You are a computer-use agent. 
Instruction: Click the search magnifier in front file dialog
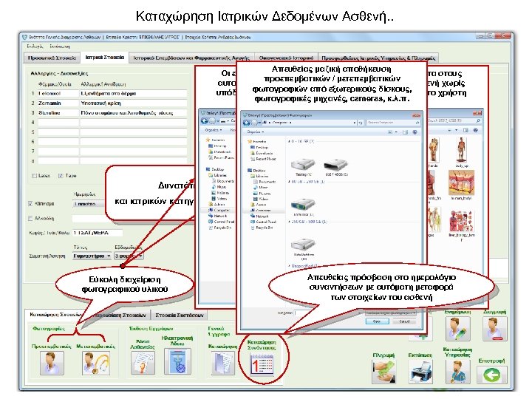point(417,123)
